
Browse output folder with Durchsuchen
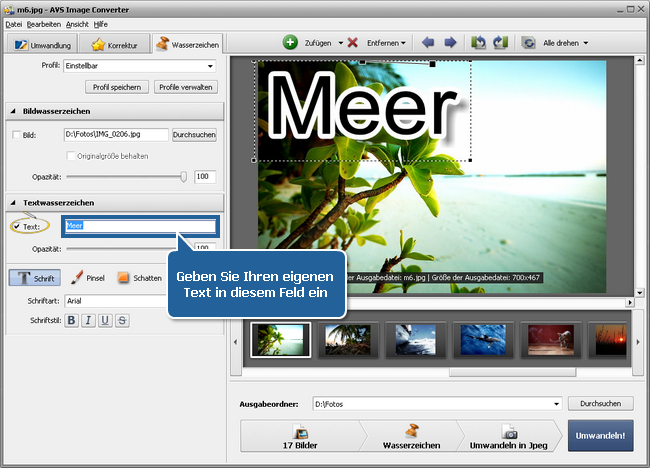tap(601, 403)
